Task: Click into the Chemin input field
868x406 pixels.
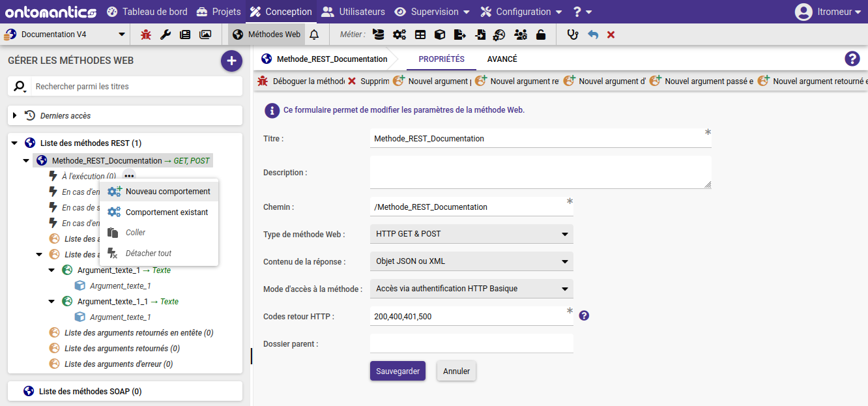Action: 472,207
